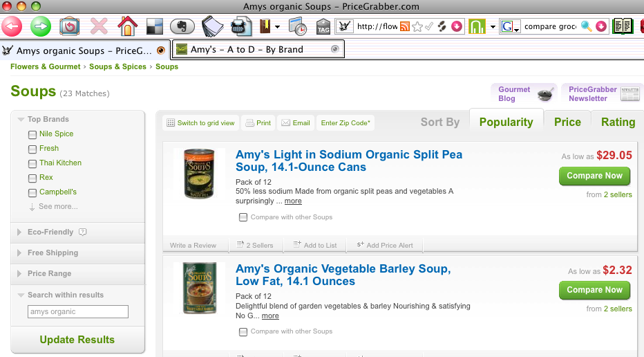Image resolution: width=644 pixels, height=357 pixels.
Task: Switch to grid view
Action: [x=201, y=123]
